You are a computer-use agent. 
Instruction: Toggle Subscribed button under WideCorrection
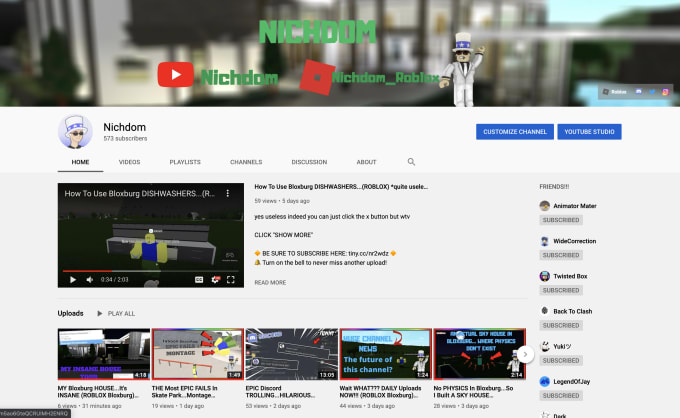(561, 255)
